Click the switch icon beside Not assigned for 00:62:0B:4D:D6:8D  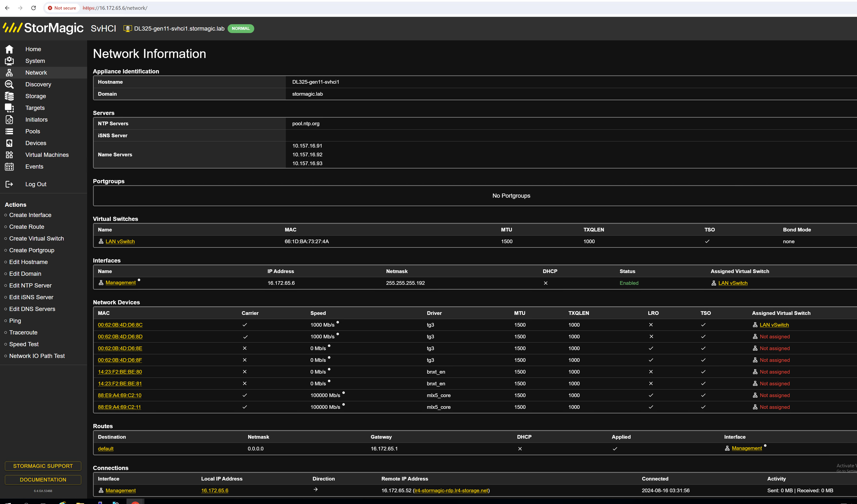point(755,337)
